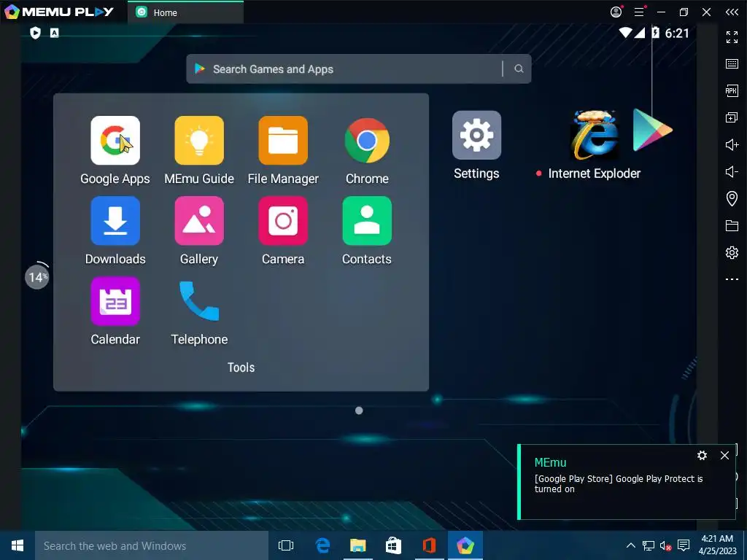The image size is (747, 560).
Task: Click the Google Play Protect notification text
Action: point(619,484)
